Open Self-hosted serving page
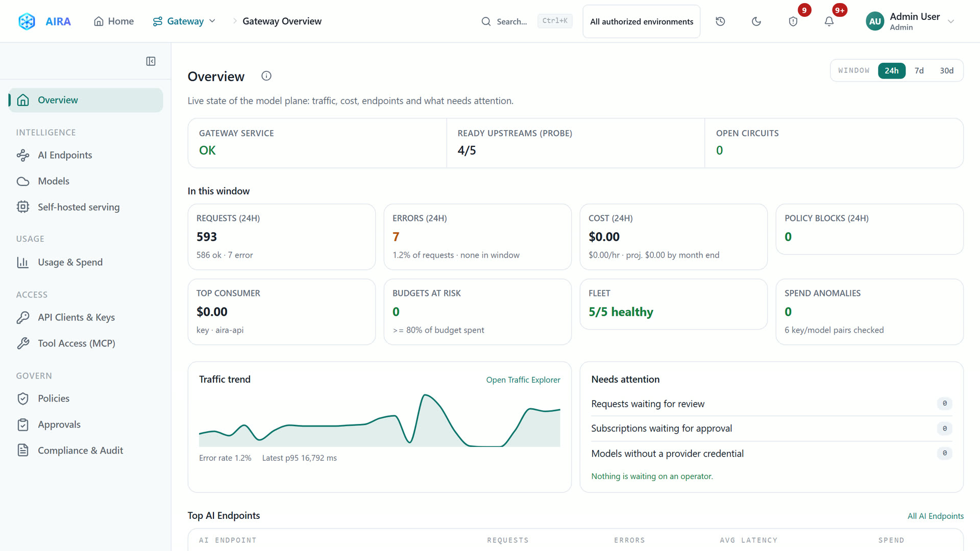The image size is (980, 551). click(x=86, y=207)
